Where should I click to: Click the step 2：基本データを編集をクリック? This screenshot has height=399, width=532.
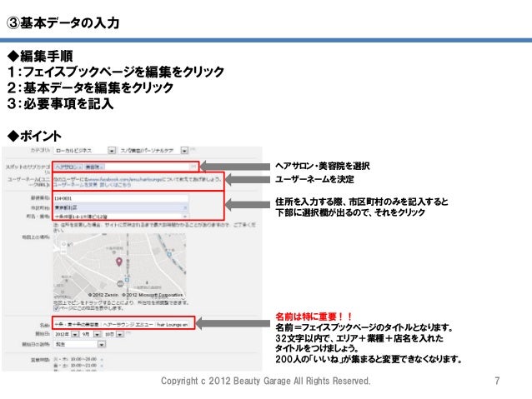point(90,87)
